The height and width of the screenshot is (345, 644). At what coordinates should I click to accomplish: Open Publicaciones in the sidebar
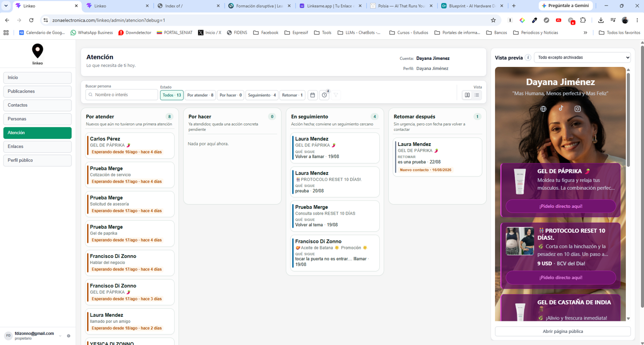tap(37, 92)
